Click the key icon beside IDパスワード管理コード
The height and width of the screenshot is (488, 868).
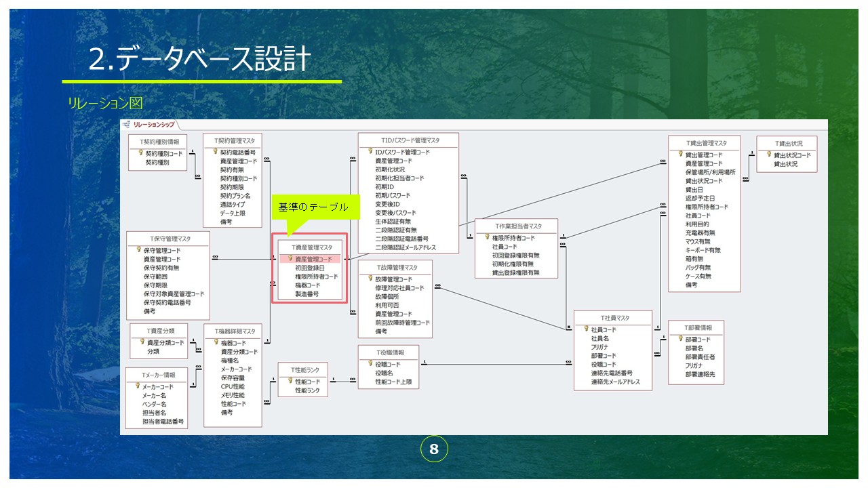[x=370, y=152]
